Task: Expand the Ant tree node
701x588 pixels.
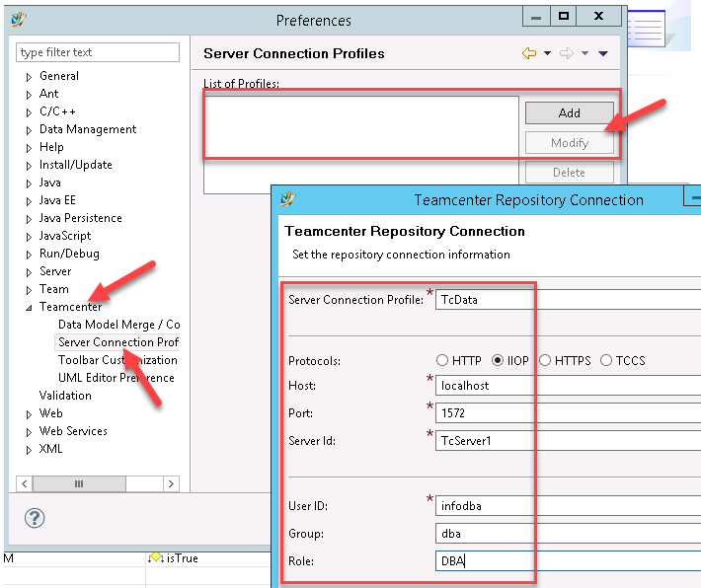Action: 29,95
